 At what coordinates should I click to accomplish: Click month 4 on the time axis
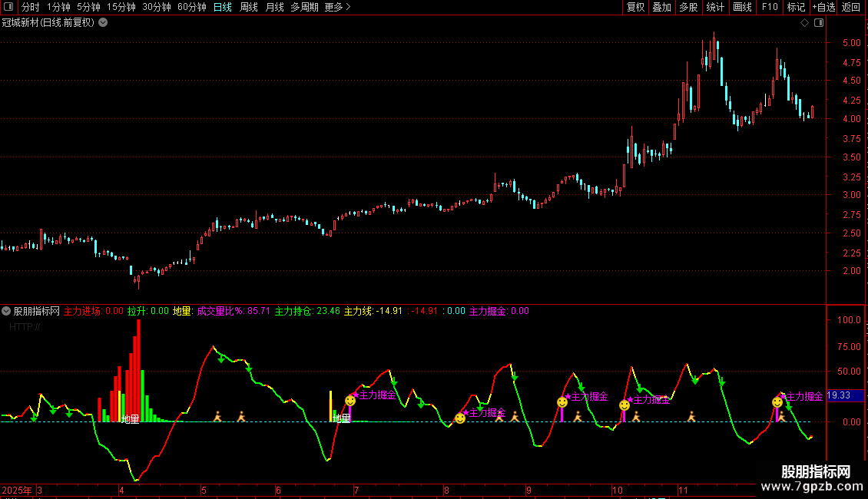[x=121, y=490]
